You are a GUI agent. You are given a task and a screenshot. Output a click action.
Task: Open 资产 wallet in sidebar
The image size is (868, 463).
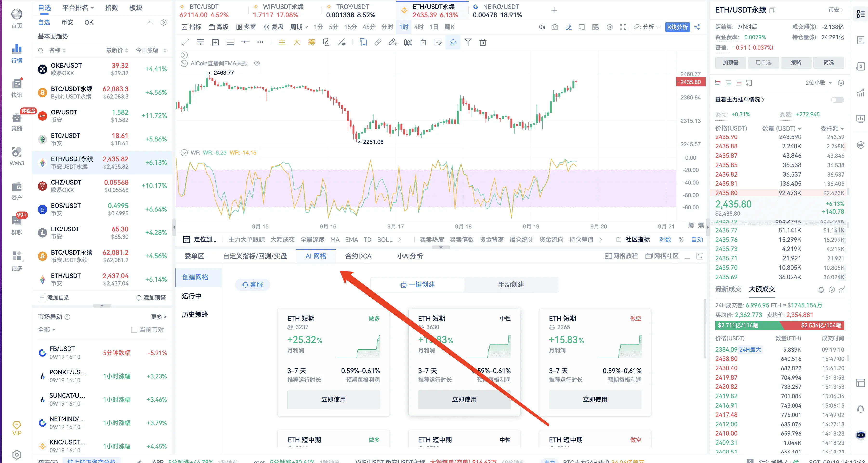(17, 191)
